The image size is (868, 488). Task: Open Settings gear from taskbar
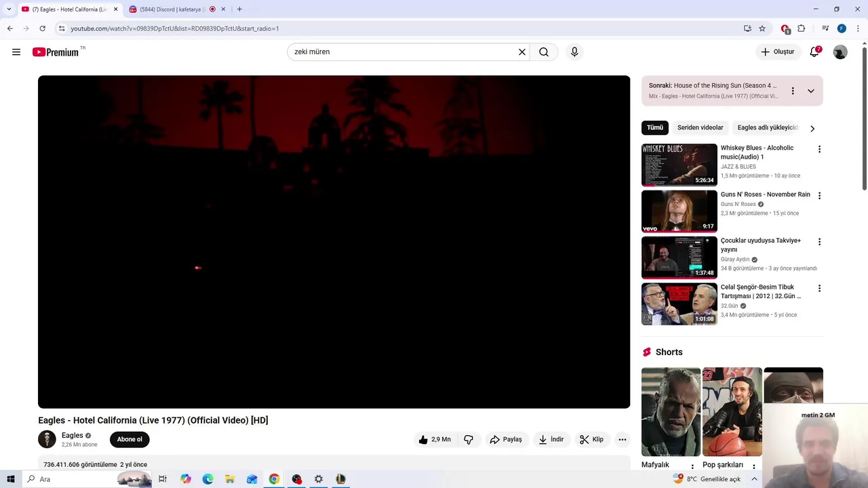pyautogui.click(x=319, y=479)
